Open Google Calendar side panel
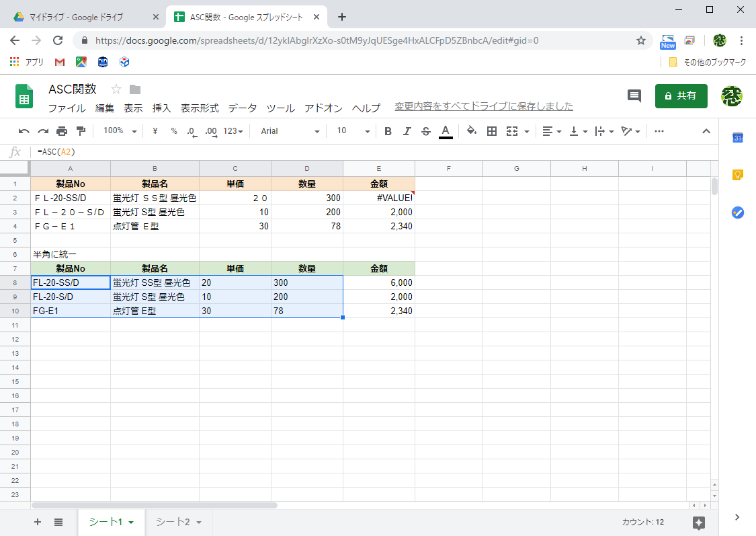Screen dimensions: 756x536 pyautogui.click(x=737, y=137)
